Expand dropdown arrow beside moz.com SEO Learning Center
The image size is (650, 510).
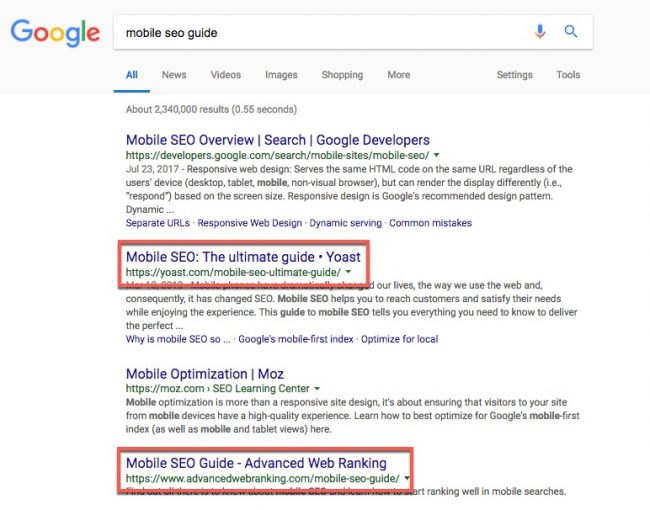(318, 387)
